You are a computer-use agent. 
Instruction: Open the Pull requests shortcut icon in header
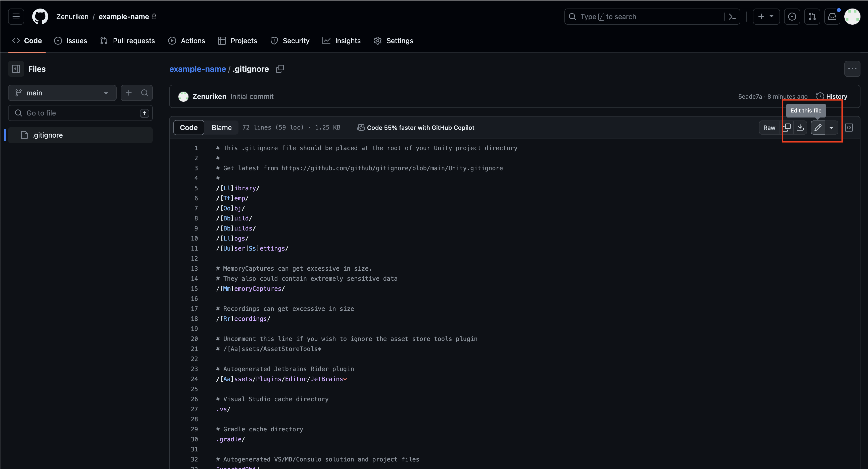(x=812, y=17)
